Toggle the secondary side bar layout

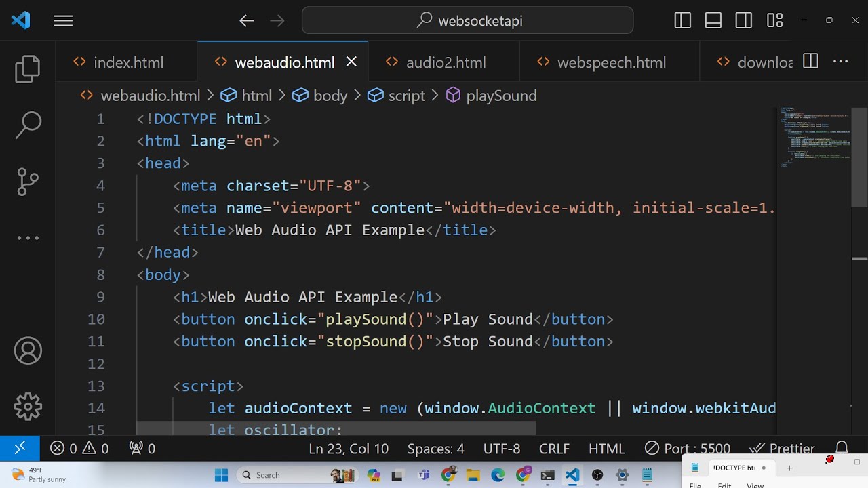point(744,21)
